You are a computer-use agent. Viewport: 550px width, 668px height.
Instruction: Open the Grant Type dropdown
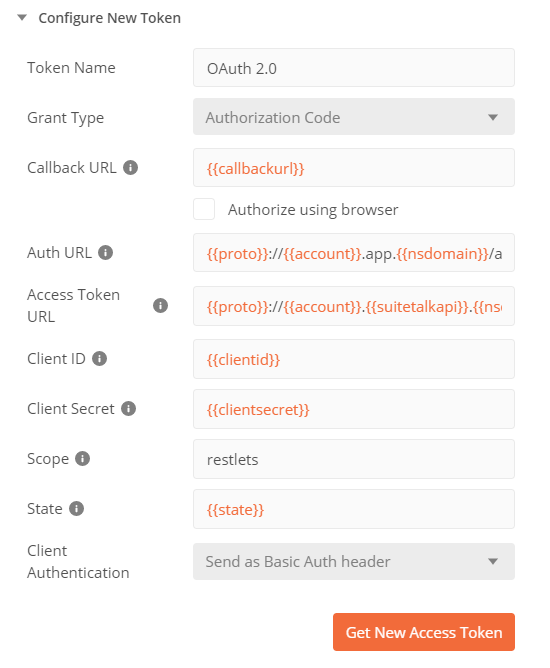(x=354, y=117)
